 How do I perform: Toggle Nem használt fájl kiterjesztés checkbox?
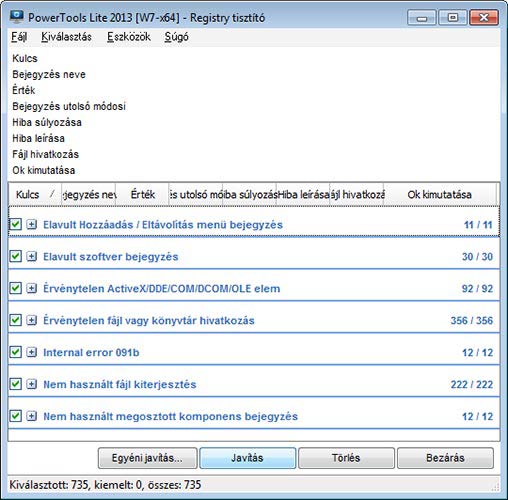pos(15,384)
